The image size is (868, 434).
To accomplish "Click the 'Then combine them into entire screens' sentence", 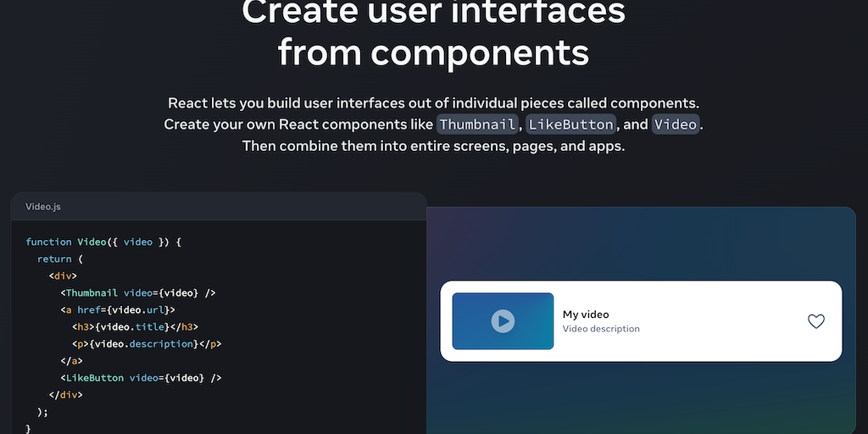I will click(x=433, y=147).
